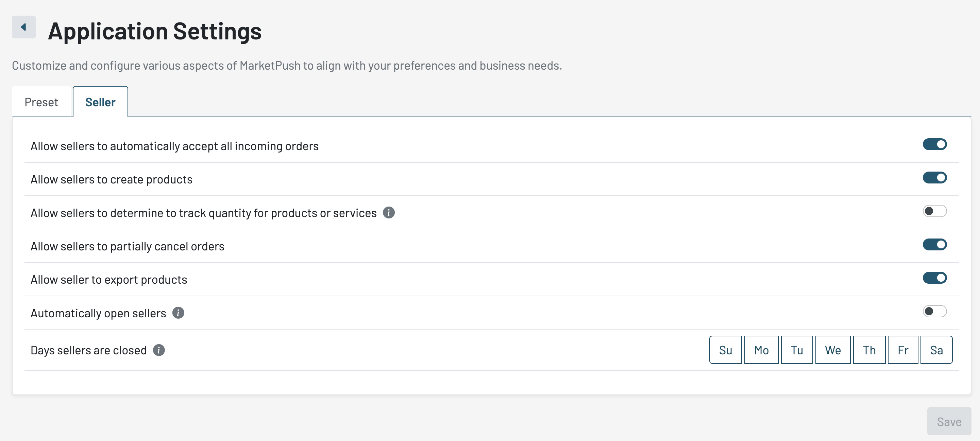Click the Fr day button
The height and width of the screenshot is (441, 980).
pyautogui.click(x=903, y=350)
